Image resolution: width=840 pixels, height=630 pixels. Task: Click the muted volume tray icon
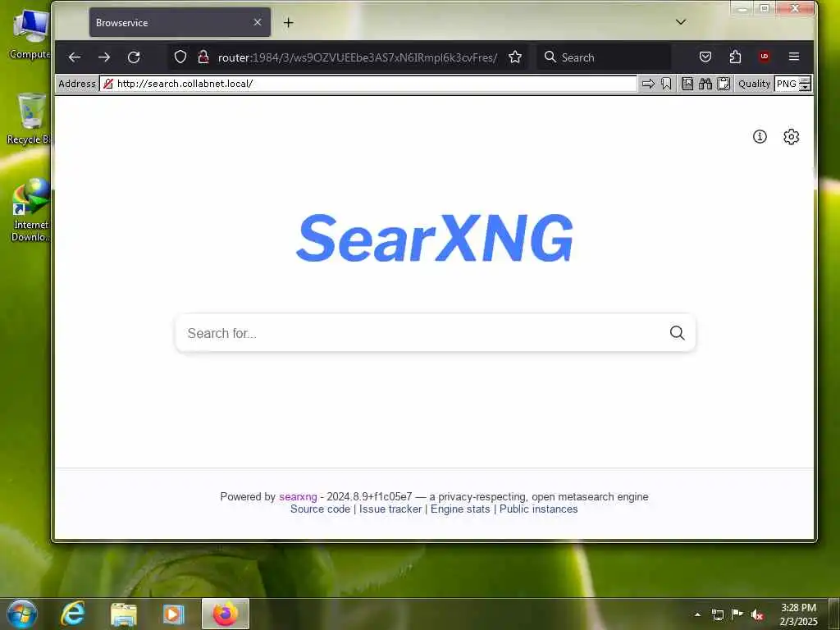[x=757, y=614]
